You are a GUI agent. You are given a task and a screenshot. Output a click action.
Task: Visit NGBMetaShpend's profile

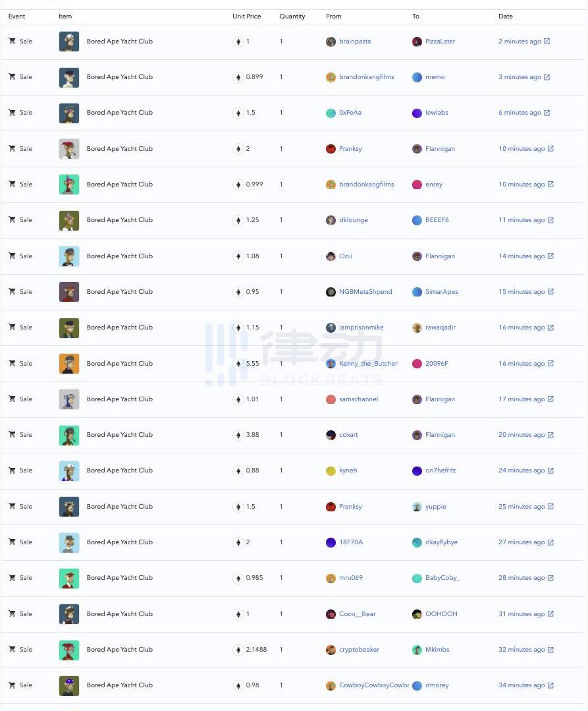click(365, 292)
